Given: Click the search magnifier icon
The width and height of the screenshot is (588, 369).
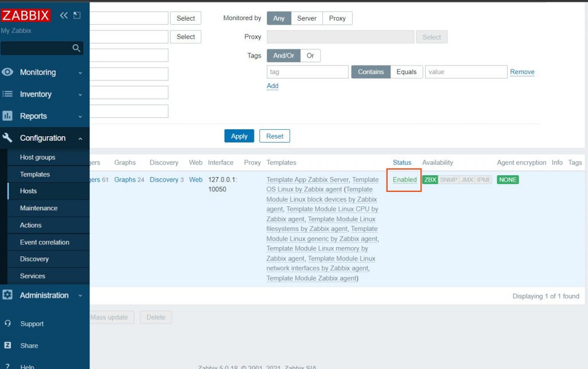Looking at the screenshot, I should [x=76, y=48].
